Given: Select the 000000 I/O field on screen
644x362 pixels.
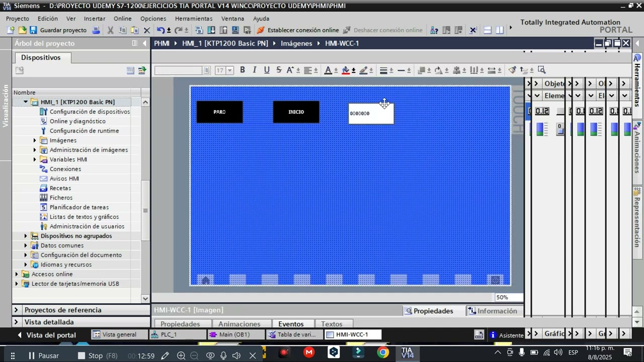Looking at the screenshot, I should [371, 114].
